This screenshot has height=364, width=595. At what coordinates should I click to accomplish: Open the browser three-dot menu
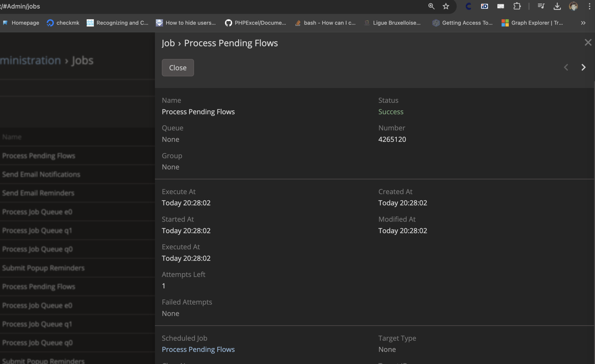[589, 6]
